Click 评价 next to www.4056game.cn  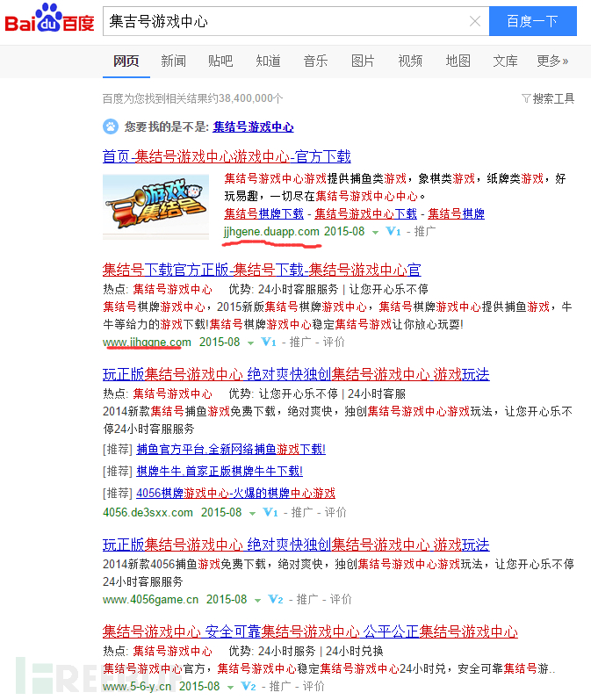[x=341, y=600]
